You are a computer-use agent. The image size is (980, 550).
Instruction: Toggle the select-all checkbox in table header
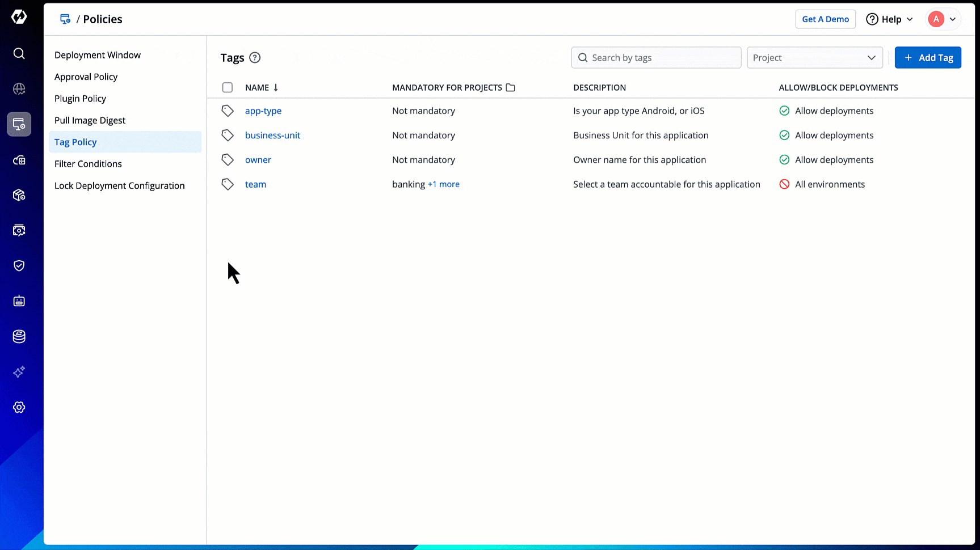tap(228, 87)
